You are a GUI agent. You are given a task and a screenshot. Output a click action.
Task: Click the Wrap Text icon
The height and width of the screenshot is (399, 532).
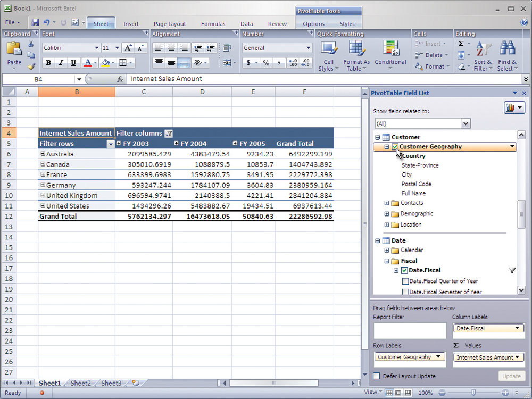click(227, 48)
